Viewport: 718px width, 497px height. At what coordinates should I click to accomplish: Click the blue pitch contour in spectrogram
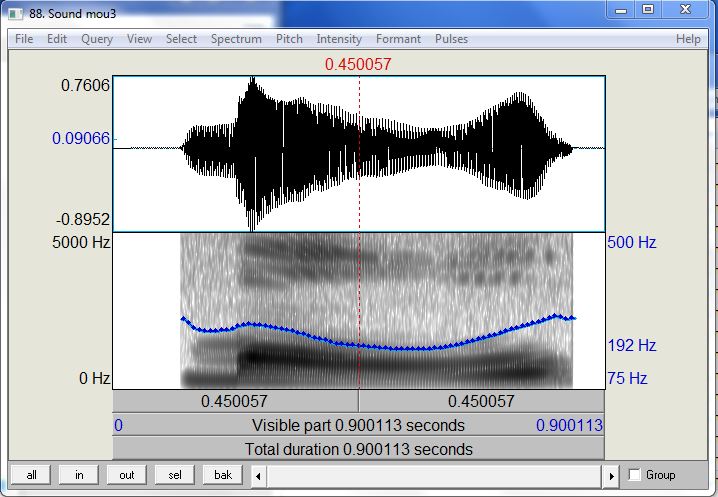tap(378, 332)
